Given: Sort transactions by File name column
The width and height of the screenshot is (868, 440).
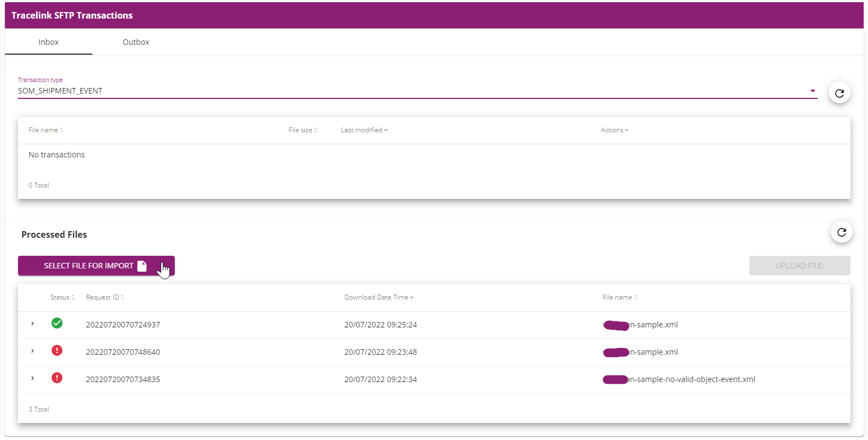Looking at the screenshot, I should point(46,130).
